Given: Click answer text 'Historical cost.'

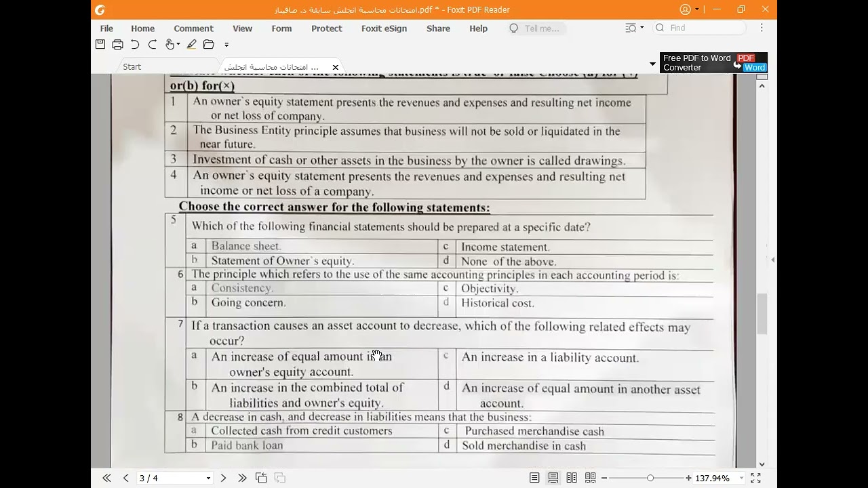Looking at the screenshot, I should pyautogui.click(x=498, y=303).
